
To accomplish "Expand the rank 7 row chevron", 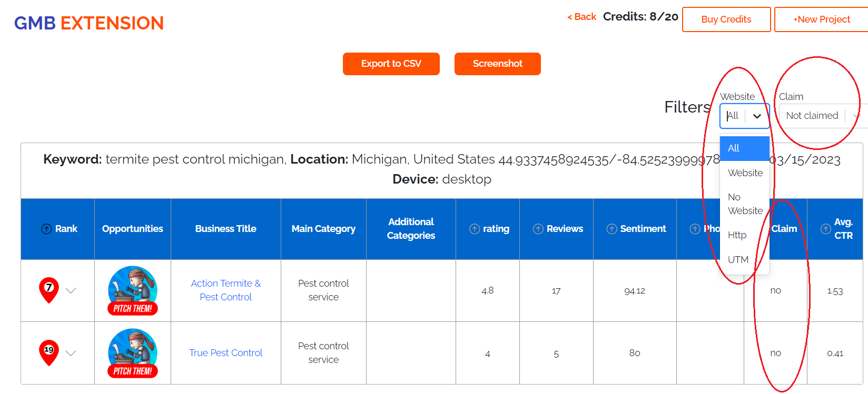I will [71, 290].
